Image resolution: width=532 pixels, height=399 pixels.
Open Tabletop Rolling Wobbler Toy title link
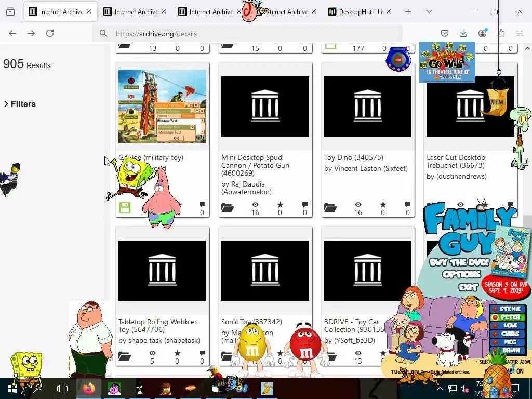pos(158,325)
